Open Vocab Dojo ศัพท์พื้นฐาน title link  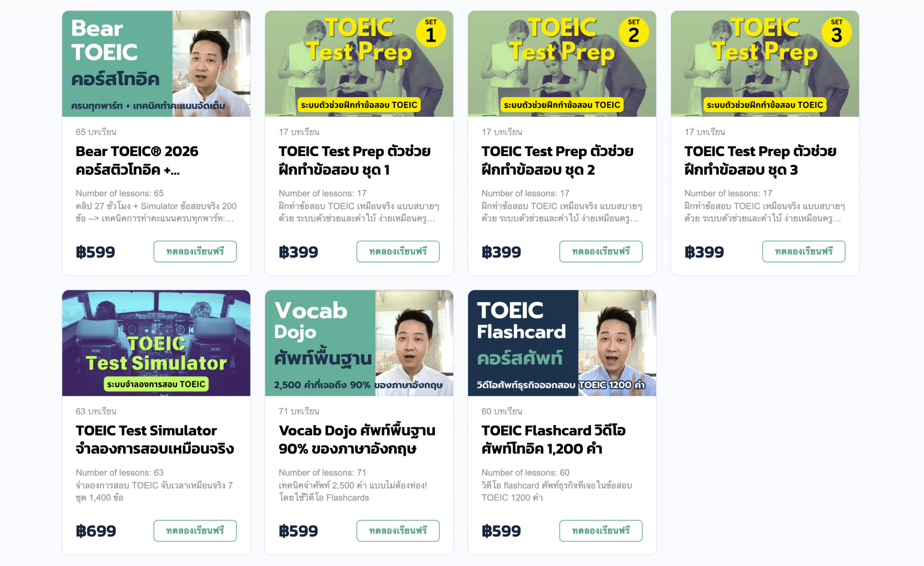(x=357, y=440)
